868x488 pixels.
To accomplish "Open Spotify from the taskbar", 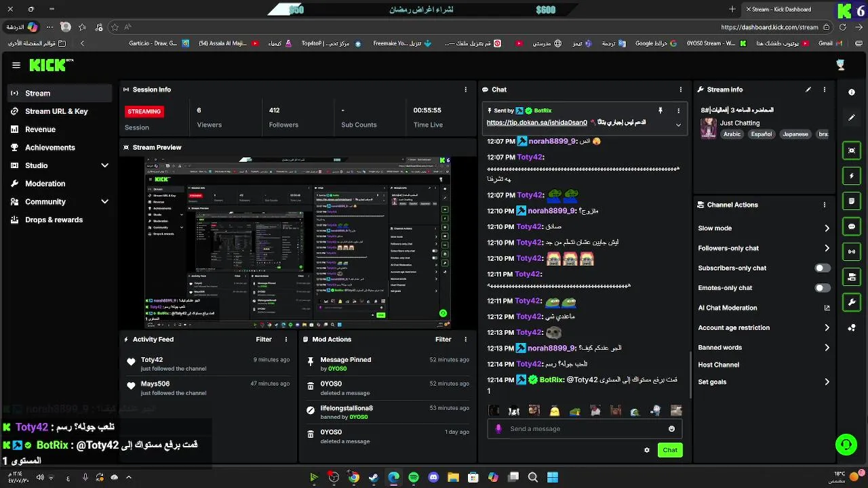I will point(414,478).
